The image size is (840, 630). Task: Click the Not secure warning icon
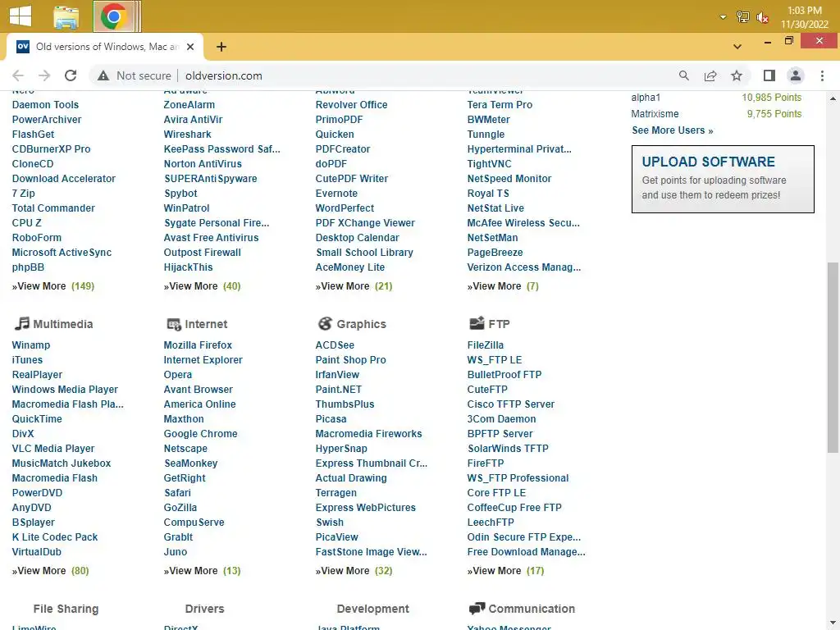point(103,75)
